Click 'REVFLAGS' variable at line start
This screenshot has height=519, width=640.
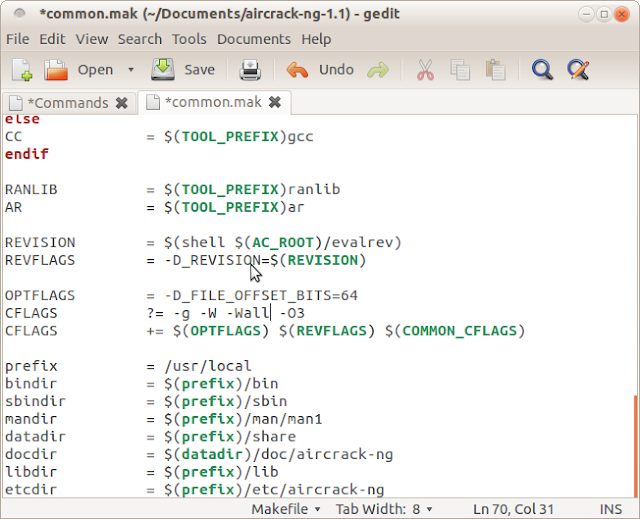(40, 260)
